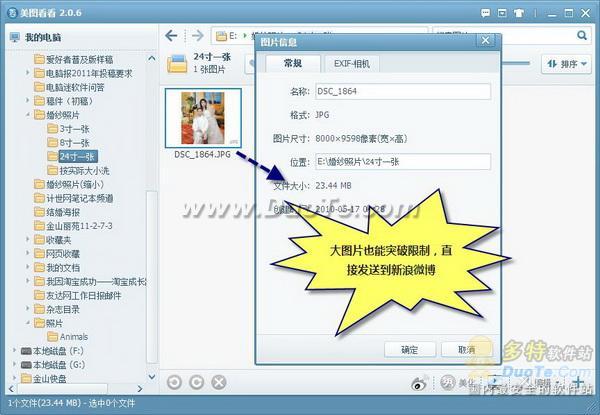Expand the 电脑报2011年投稿要求 folder
600x415 pixels.
click(28, 73)
